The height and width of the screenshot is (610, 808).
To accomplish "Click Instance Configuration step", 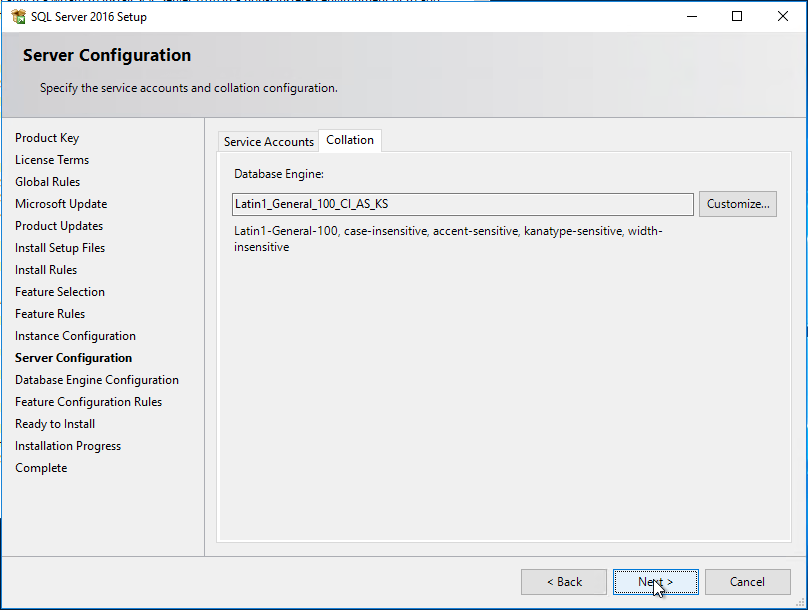I will (x=75, y=336).
